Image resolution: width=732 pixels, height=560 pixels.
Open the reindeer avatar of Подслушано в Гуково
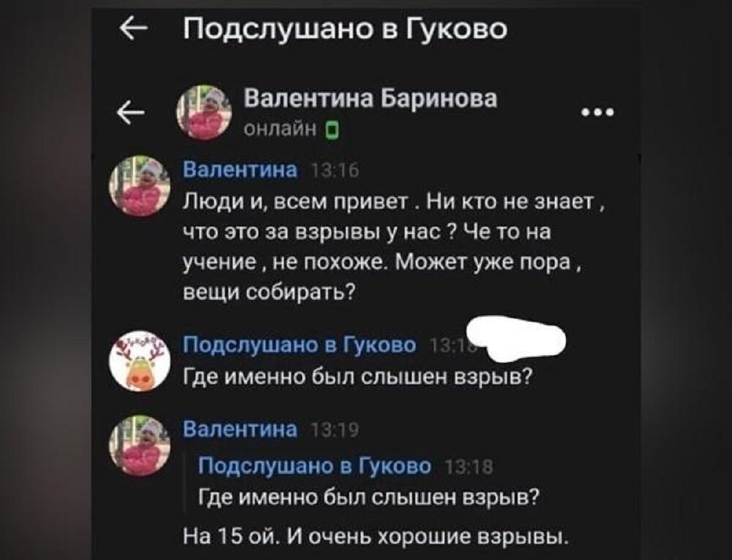[140, 360]
